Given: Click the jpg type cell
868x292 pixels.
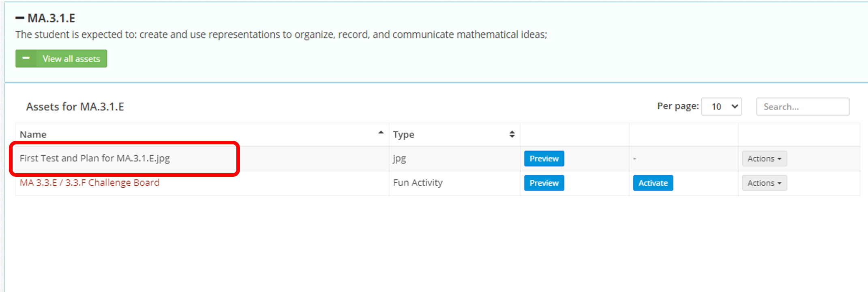Looking at the screenshot, I should click(x=399, y=159).
